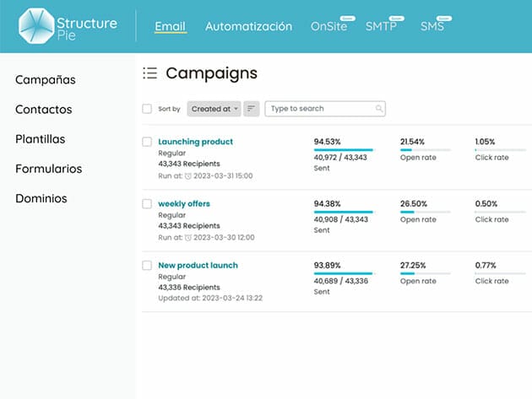Open the New product launch campaign
The height and width of the screenshot is (399, 532).
click(198, 265)
